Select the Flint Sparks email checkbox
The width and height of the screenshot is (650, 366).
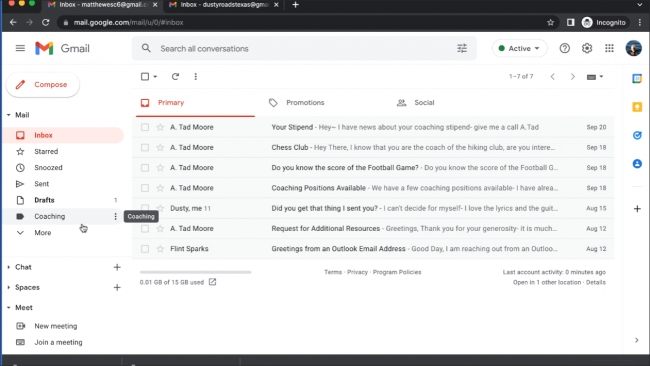[x=145, y=249]
